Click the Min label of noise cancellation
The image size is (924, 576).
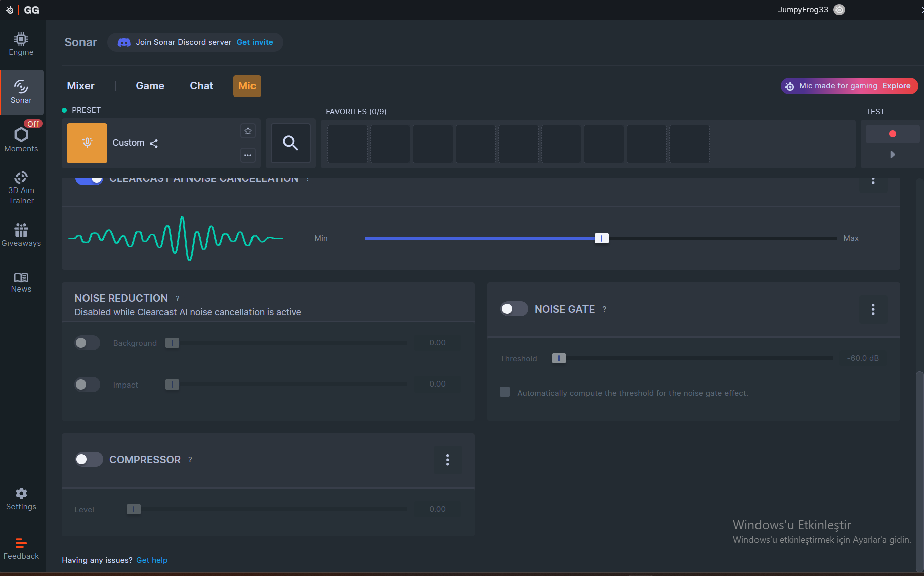[x=321, y=238]
